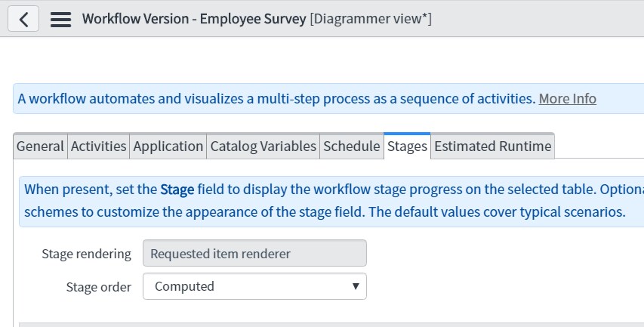Click the Workflow Version - Employee Survey title

194,19
